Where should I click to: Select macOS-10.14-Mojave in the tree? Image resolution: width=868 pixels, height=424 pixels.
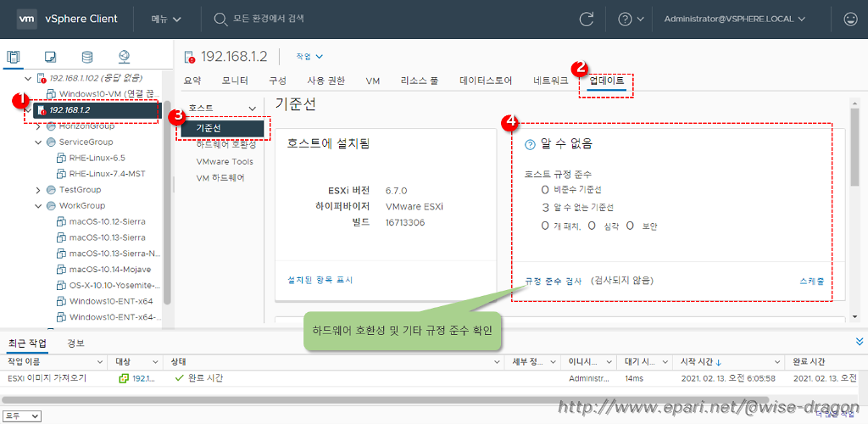point(110,270)
